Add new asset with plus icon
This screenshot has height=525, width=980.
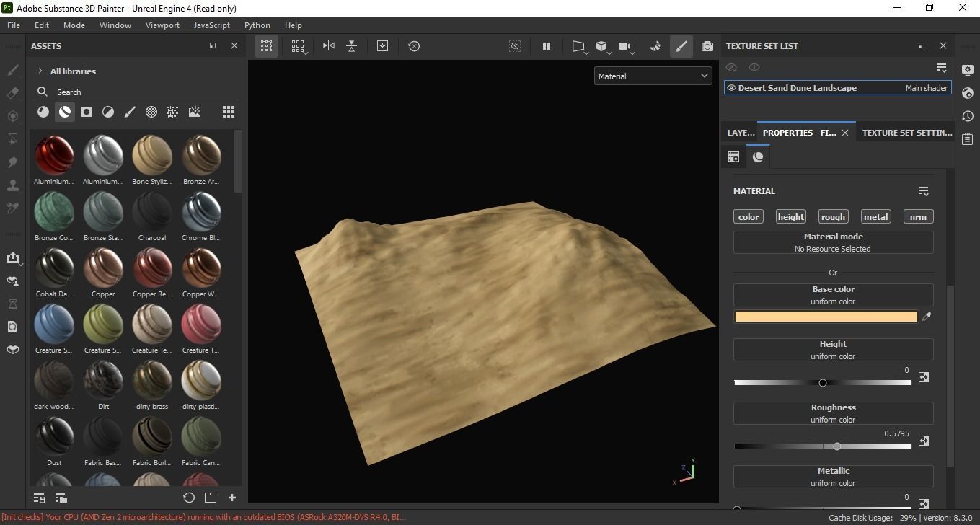(x=232, y=498)
